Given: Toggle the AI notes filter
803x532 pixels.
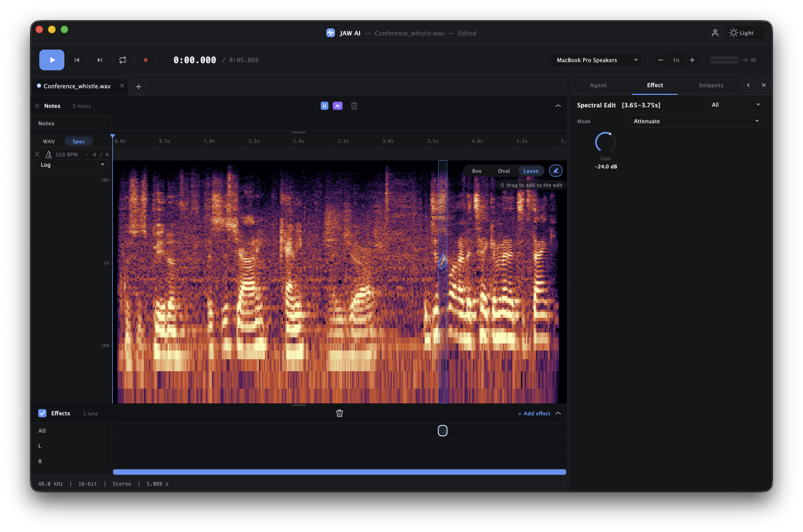Looking at the screenshot, I should tap(338, 106).
